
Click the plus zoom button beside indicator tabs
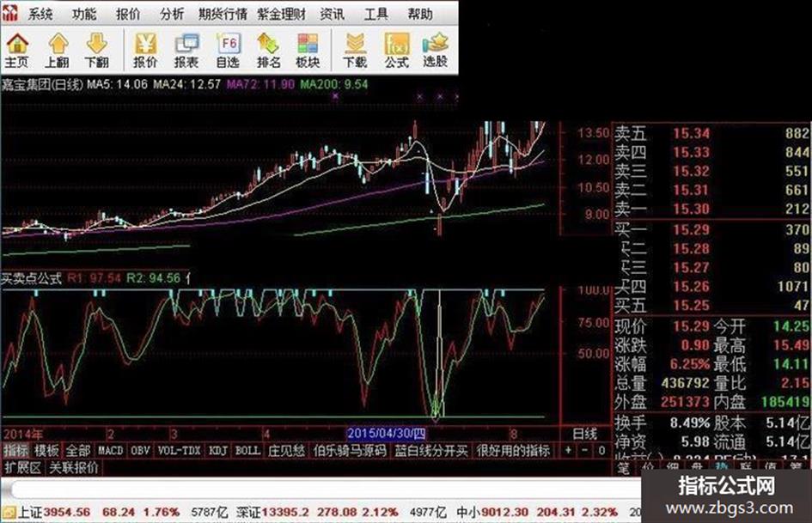click(x=568, y=451)
